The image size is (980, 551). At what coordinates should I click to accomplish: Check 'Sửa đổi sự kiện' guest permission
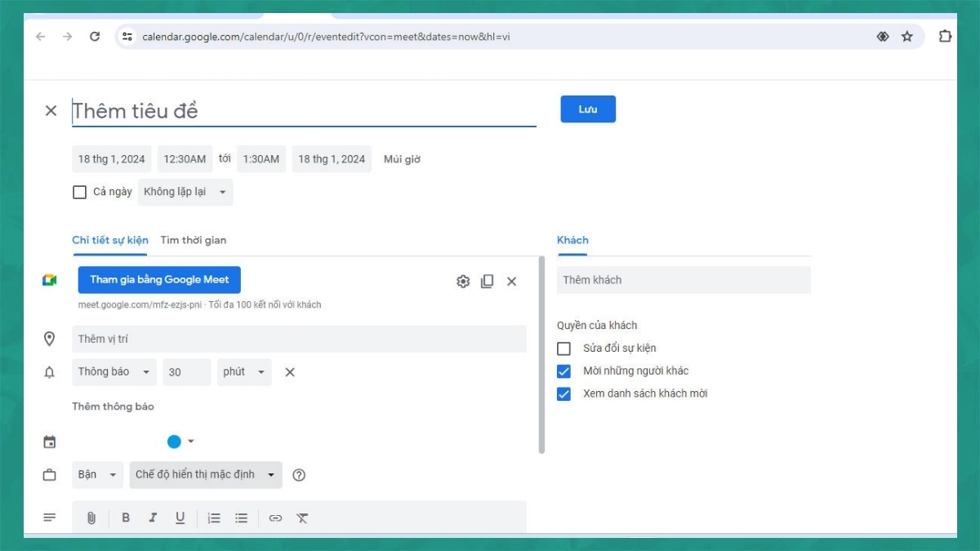(563, 348)
